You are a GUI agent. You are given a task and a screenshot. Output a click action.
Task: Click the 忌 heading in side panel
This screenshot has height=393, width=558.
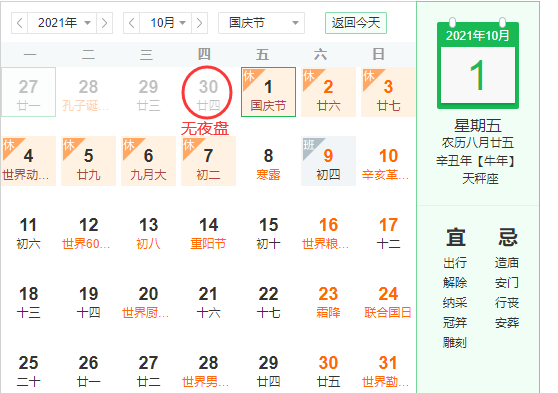click(507, 237)
